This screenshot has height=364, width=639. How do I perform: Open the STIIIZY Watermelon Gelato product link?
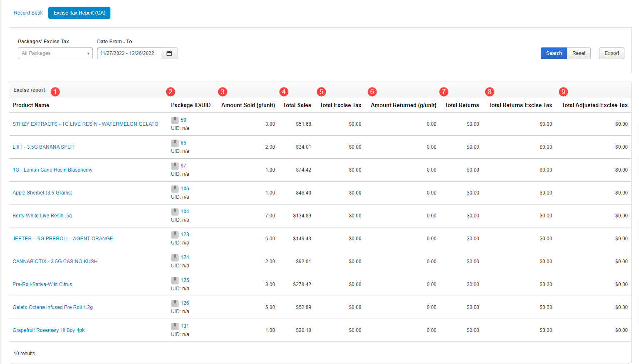coord(85,124)
